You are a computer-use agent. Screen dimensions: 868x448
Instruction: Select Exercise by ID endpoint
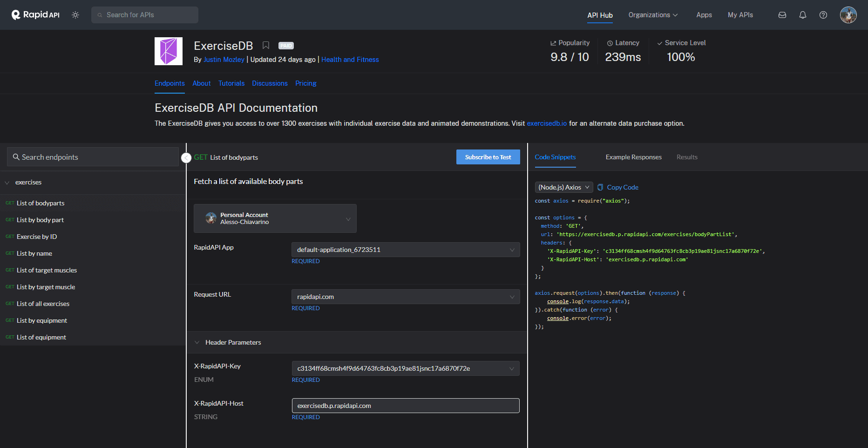(x=93, y=237)
